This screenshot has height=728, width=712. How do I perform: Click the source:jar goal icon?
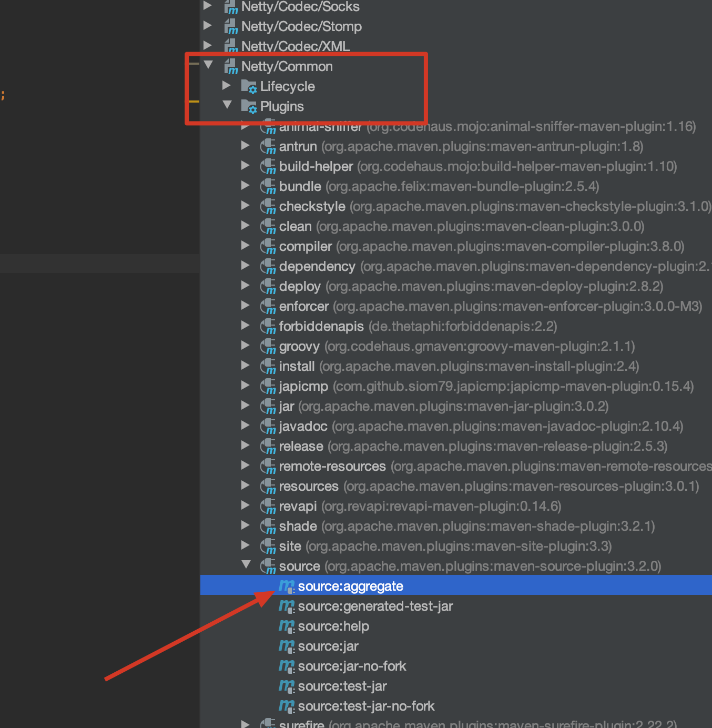pos(287,645)
